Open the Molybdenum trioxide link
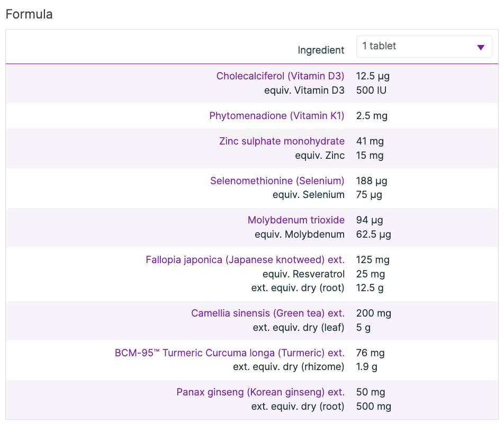 click(296, 220)
